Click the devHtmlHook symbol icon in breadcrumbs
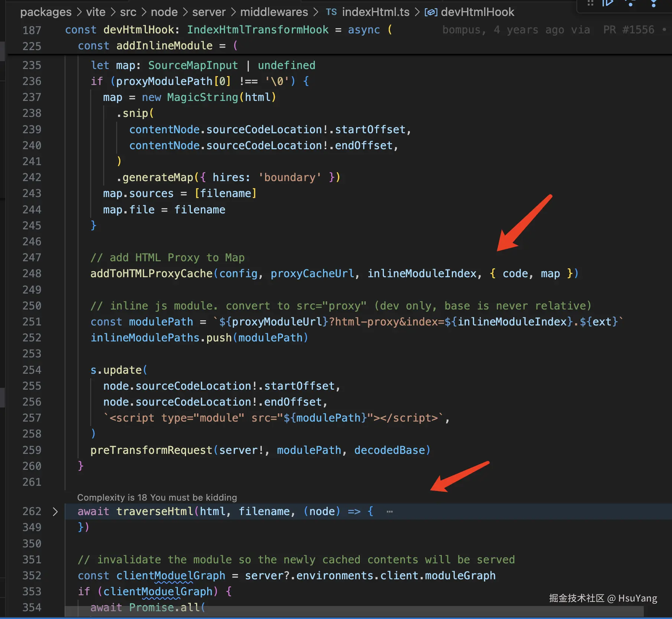This screenshot has height=619, width=672. (x=431, y=12)
